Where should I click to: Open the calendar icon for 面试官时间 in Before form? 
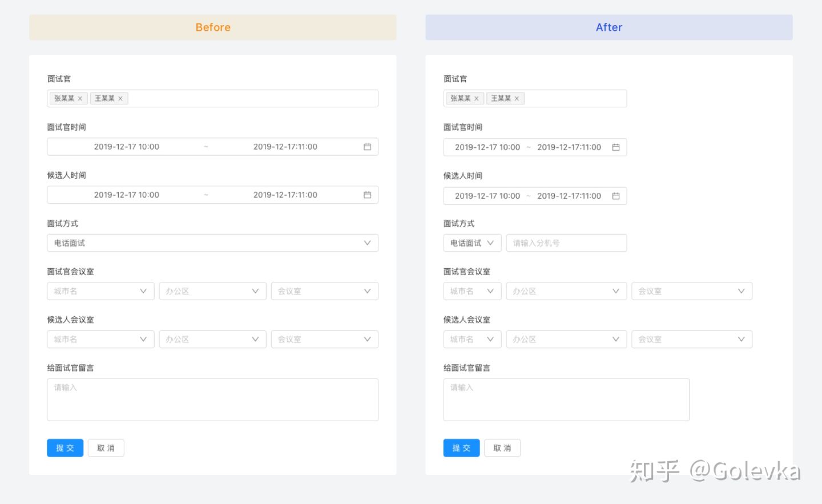pyautogui.click(x=368, y=146)
